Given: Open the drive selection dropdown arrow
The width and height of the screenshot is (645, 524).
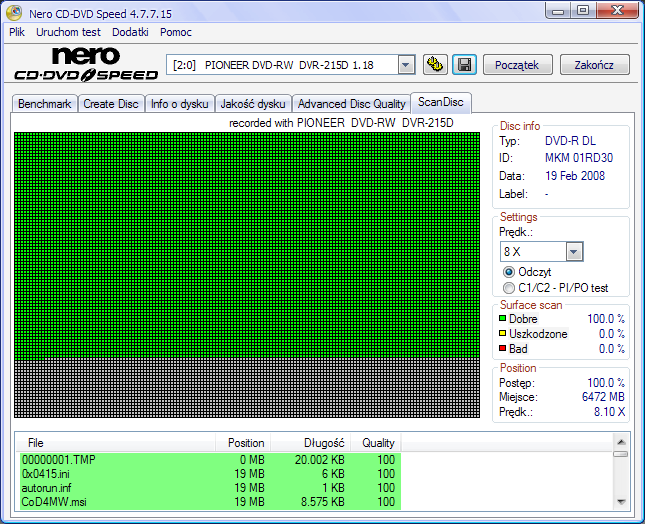Looking at the screenshot, I should [406, 65].
